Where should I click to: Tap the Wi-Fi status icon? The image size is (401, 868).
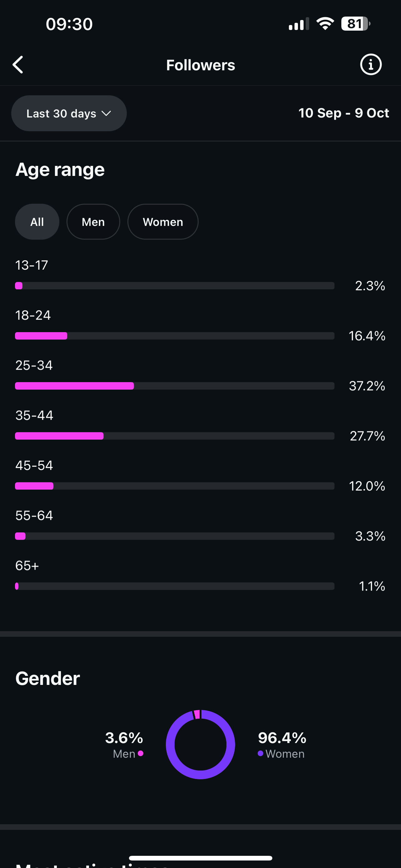point(325,24)
